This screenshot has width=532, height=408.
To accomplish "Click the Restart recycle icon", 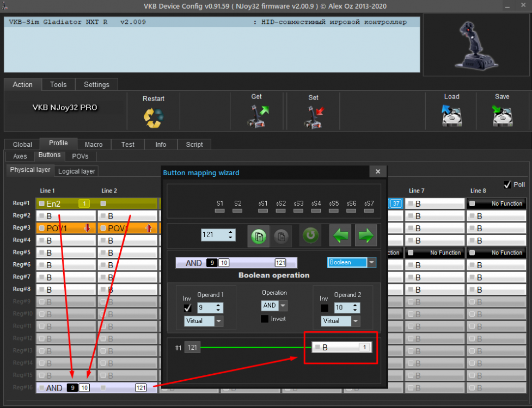I will 154,118.
